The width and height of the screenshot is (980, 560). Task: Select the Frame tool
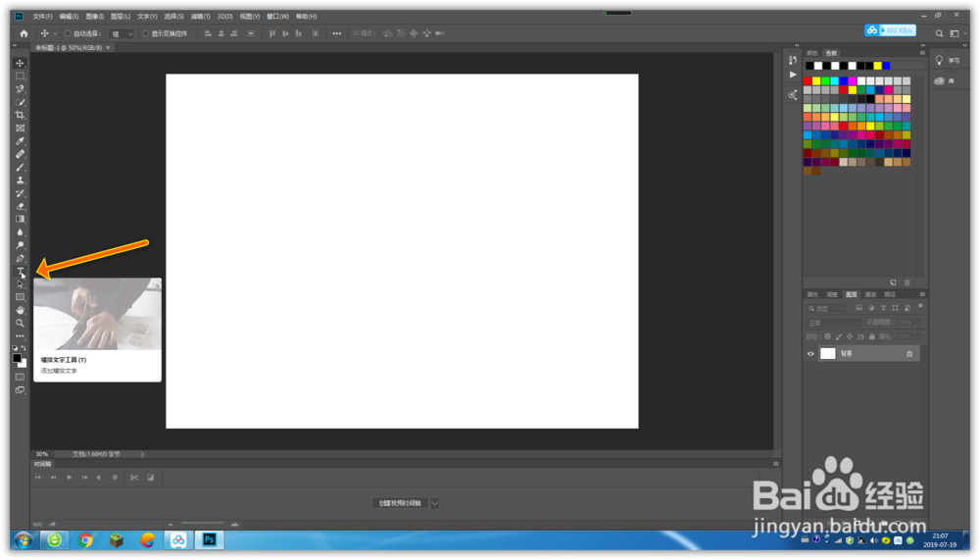20,128
